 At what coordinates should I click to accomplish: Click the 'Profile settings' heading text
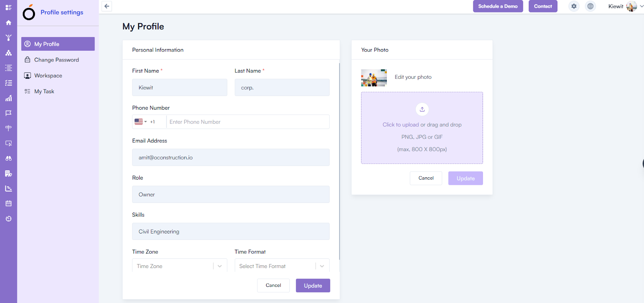pos(62,12)
